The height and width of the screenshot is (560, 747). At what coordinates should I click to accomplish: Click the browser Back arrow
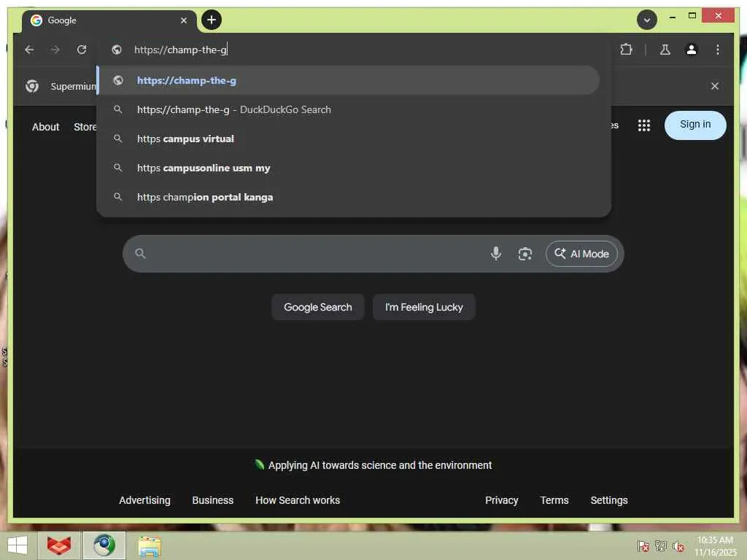29,50
